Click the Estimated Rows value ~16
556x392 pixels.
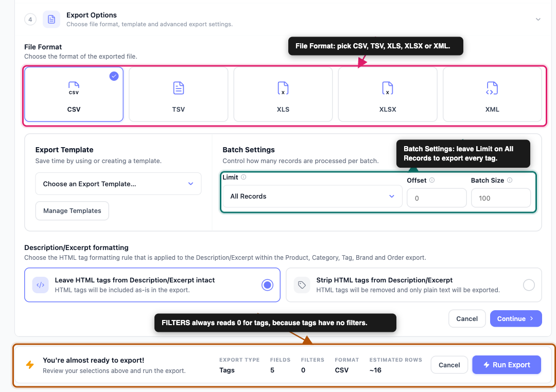[x=375, y=370]
